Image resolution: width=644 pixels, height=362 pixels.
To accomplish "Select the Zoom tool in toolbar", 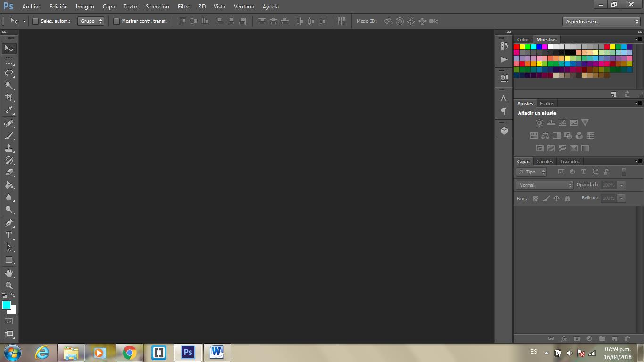I will tap(9, 286).
